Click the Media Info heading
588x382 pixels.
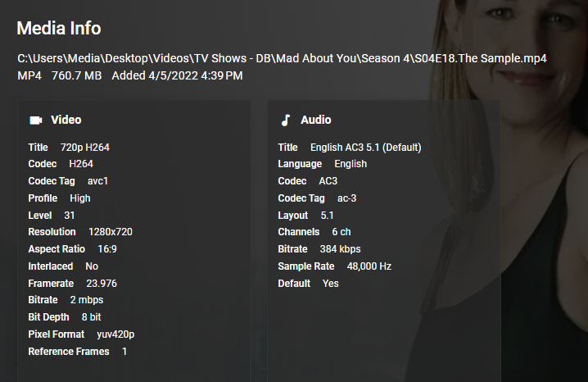click(59, 29)
